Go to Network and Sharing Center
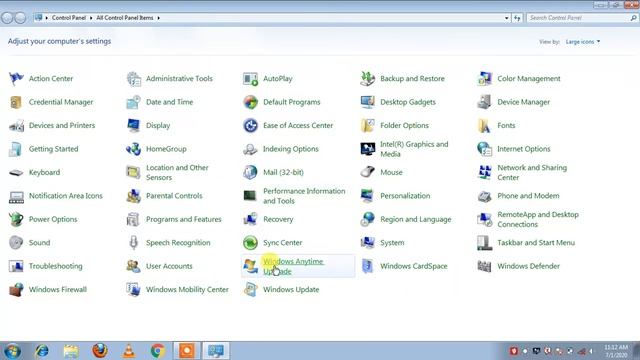 (x=532, y=172)
